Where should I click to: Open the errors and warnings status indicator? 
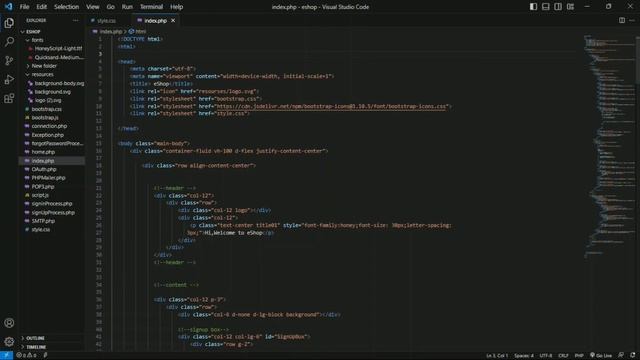point(26,356)
